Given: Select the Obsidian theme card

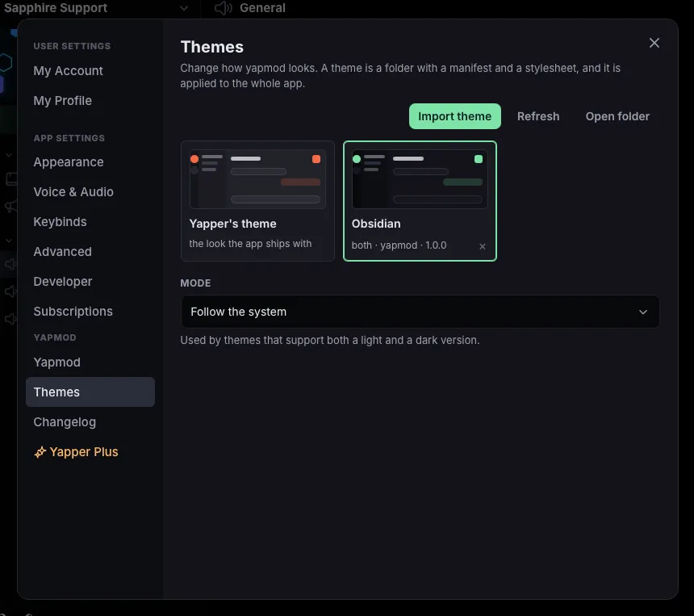Looking at the screenshot, I should pos(420,201).
